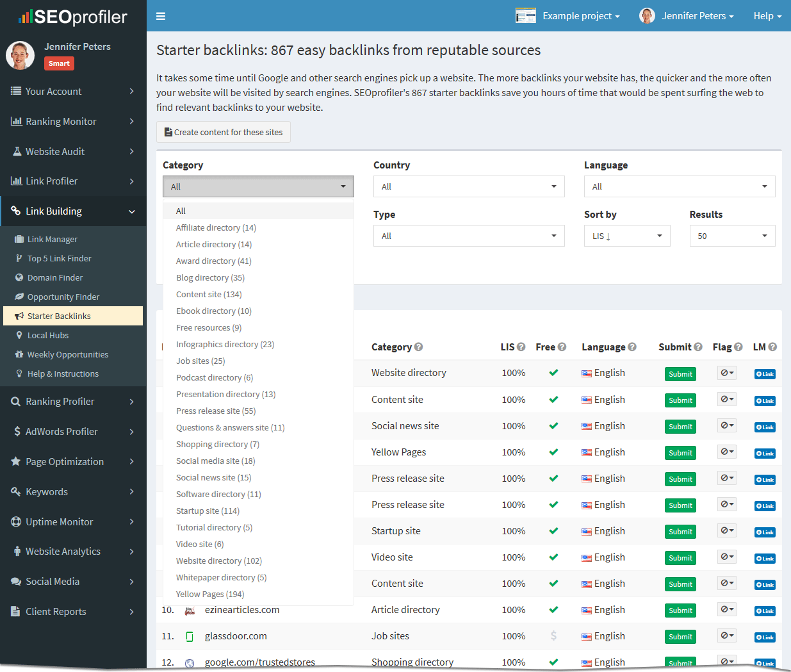This screenshot has height=672, width=791.
Task: Click the help icon next to Language column
Action: [x=632, y=347]
